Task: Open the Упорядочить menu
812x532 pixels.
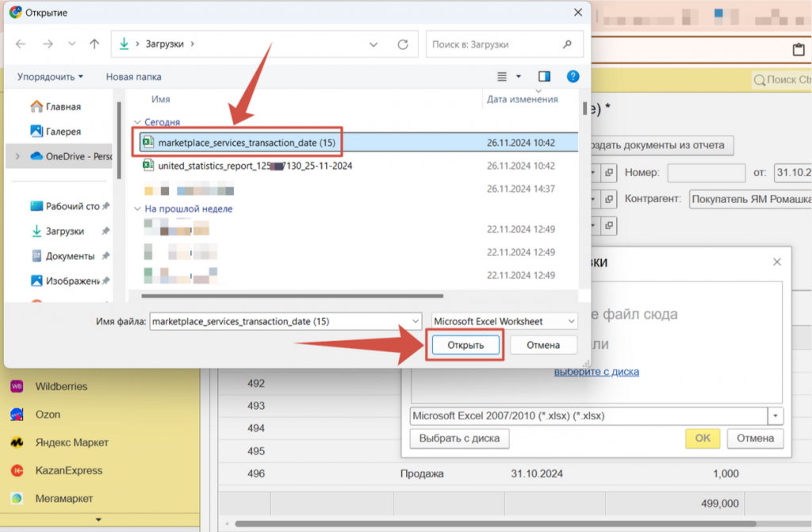Action: tap(50, 77)
